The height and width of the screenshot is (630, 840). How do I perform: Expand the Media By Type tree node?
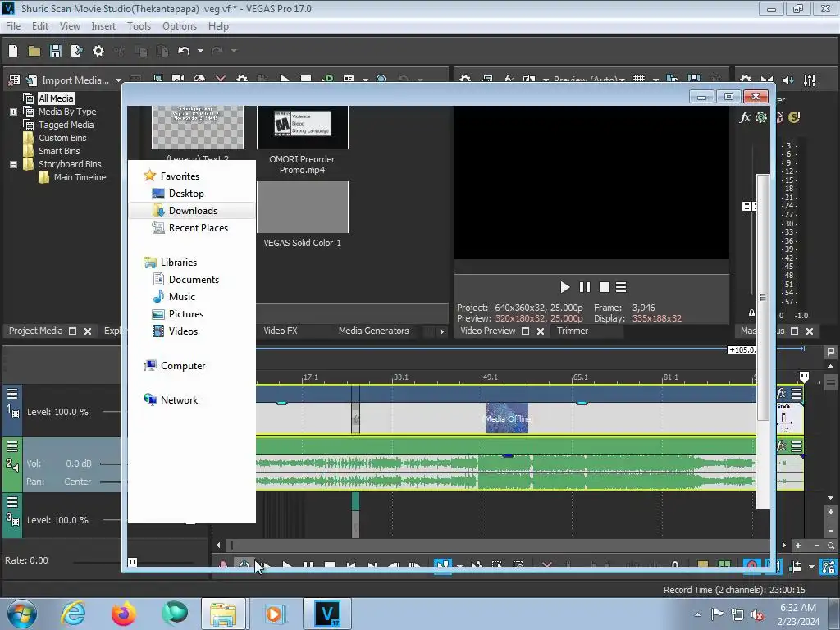(x=13, y=112)
